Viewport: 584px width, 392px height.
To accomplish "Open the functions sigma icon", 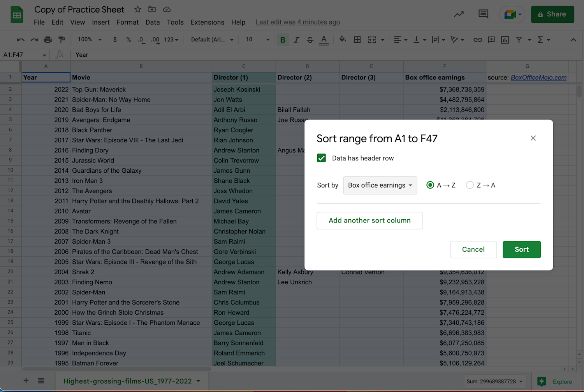I will tap(540, 40).
